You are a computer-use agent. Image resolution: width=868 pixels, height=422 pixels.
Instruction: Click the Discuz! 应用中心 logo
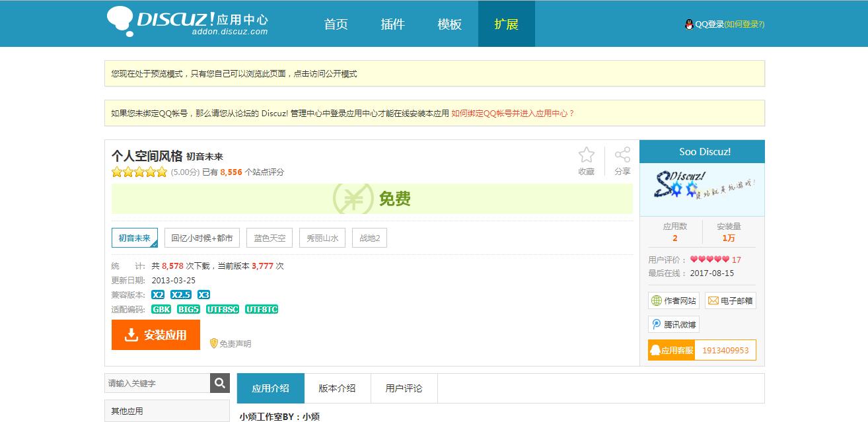point(187,22)
